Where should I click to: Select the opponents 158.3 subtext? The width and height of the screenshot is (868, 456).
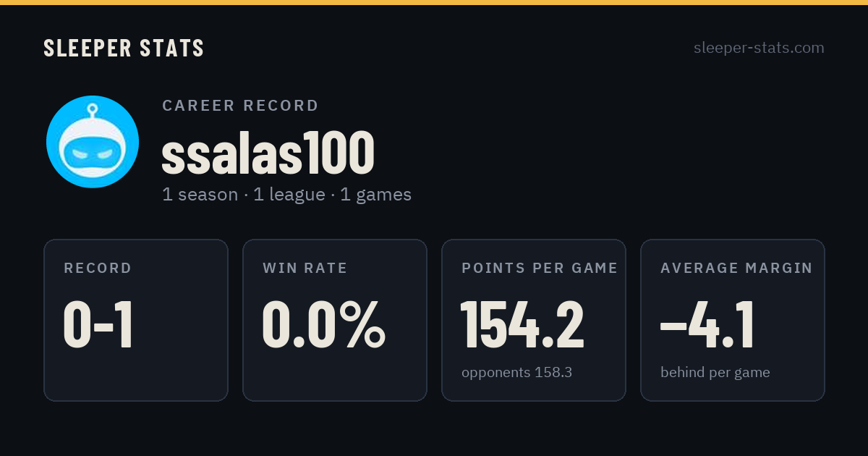pos(517,373)
